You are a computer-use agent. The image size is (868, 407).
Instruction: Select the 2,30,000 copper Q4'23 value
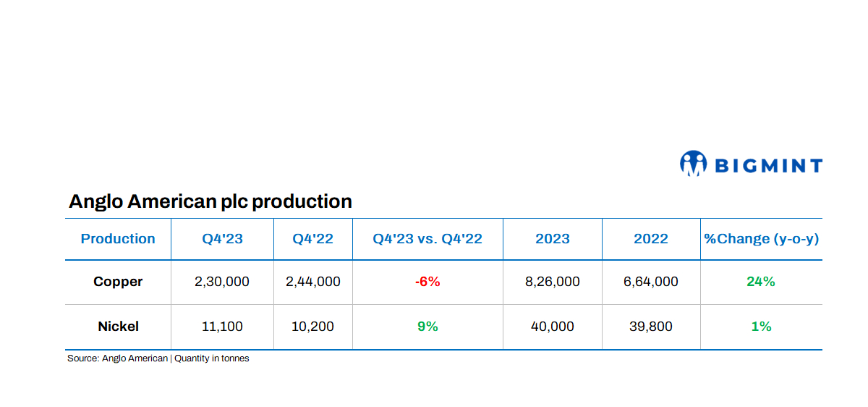pos(222,282)
